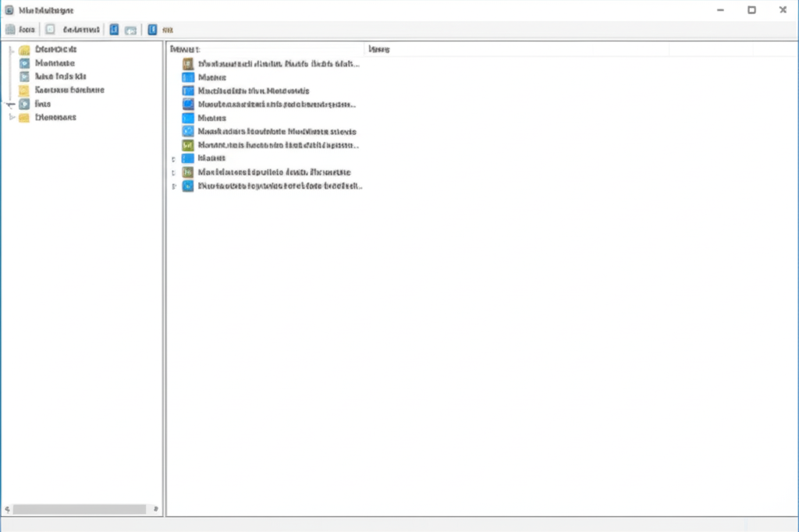
Task: Click the text label after the grey square toolbar icon
Action: [81, 30]
